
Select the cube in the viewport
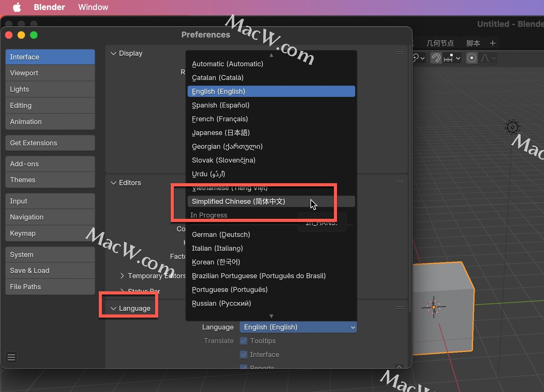444,308
